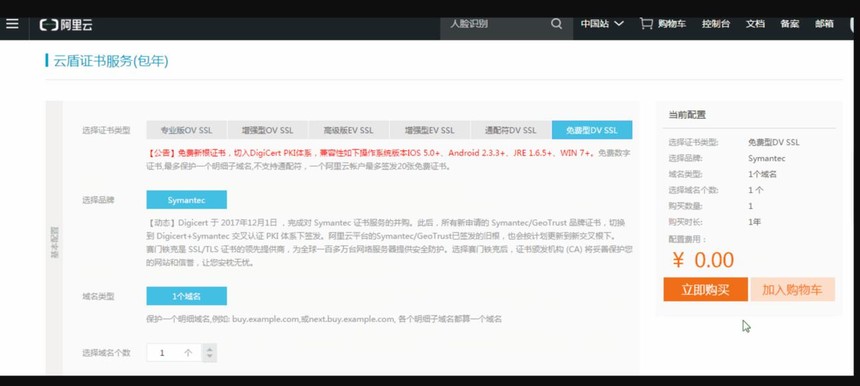Select the 通配符DV SSL certificate type
860x386 pixels.
(511, 130)
